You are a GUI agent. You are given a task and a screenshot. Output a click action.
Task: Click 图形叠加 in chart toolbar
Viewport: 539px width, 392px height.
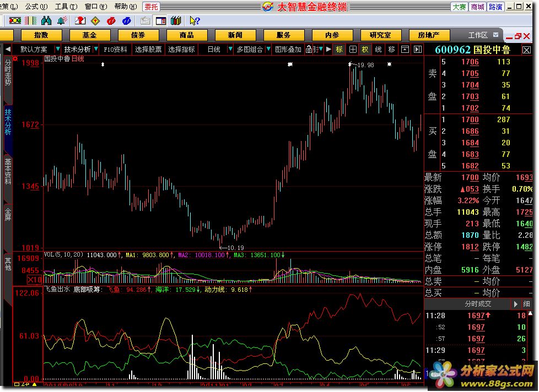click(288, 50)
